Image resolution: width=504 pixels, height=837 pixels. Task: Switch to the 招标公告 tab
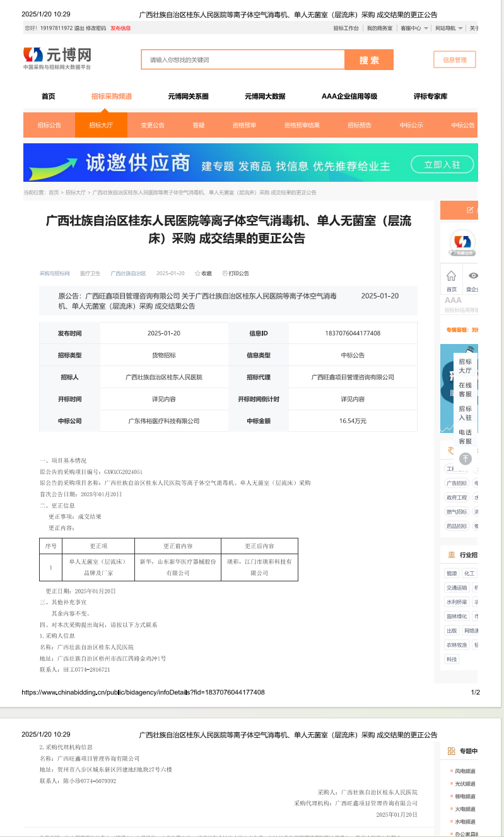coord(49,125)
